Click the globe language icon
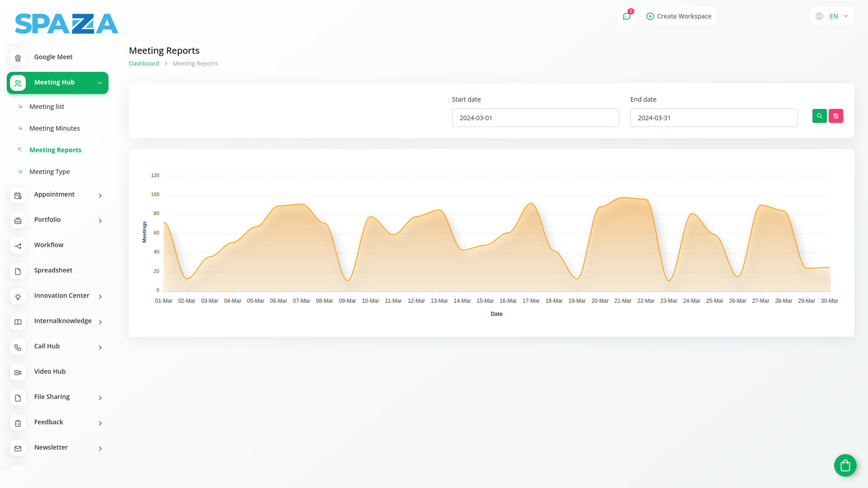 coord(819,16)
